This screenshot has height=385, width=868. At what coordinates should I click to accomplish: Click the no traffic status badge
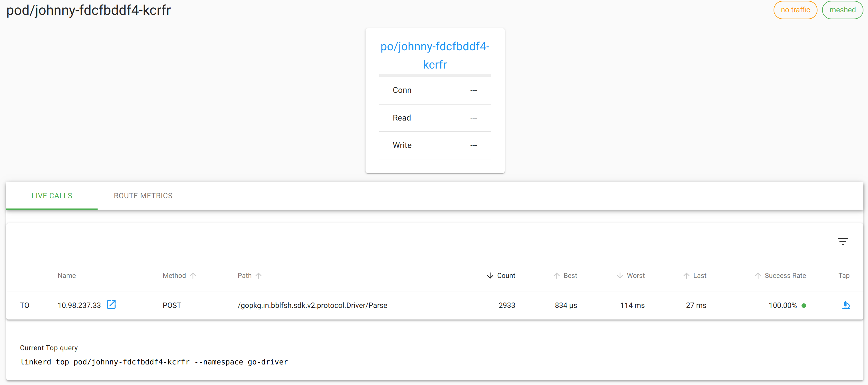tap(795, 10)
